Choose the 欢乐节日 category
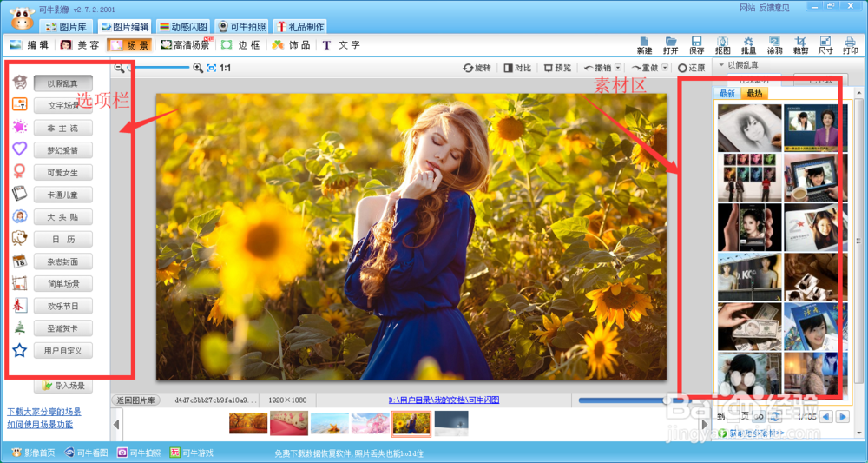Viewport: 868px width, 463px height. [63, 306]
